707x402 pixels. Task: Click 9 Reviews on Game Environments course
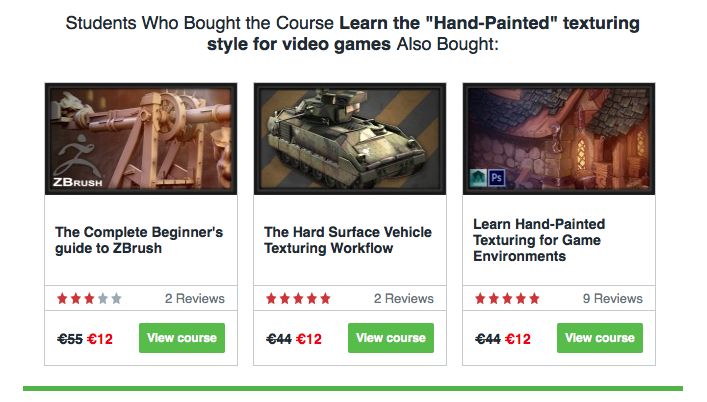pos(612,298)
